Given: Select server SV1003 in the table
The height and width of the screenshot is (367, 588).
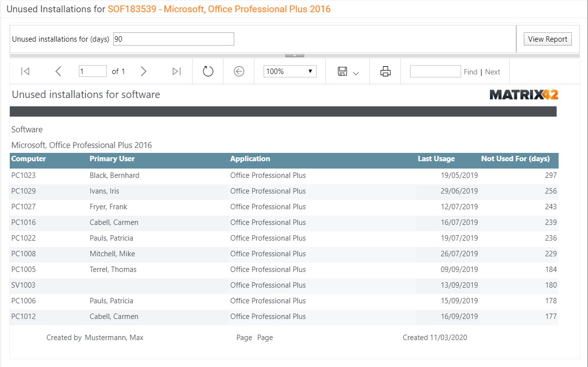Looking at the screenshot, I should tap(24, 285).
